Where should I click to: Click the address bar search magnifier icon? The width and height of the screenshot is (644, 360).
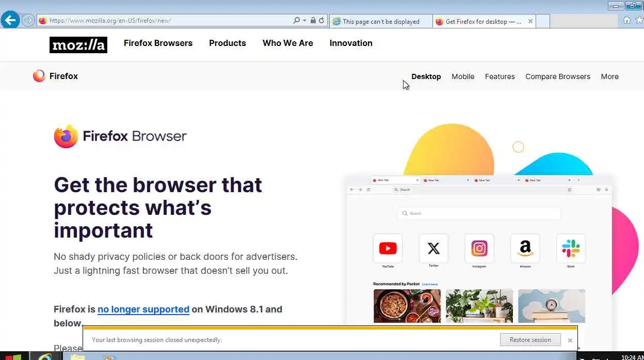[x=296, y=21]
